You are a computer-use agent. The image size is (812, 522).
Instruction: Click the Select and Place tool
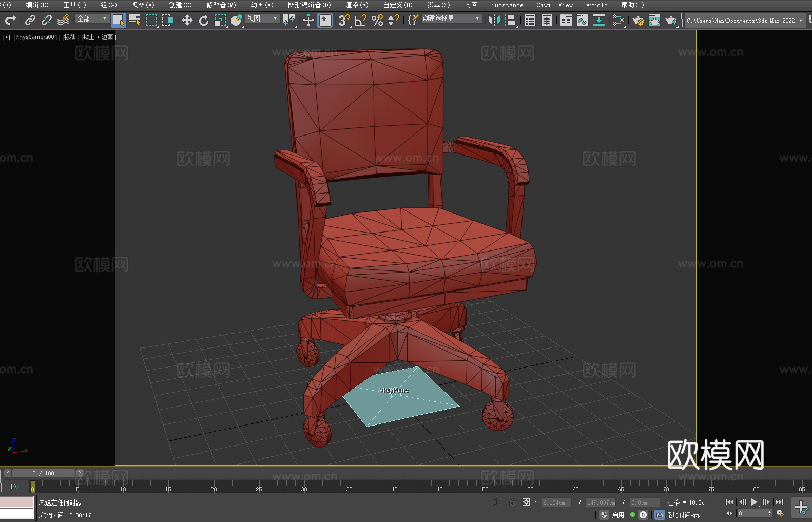(x=237, y=20)
